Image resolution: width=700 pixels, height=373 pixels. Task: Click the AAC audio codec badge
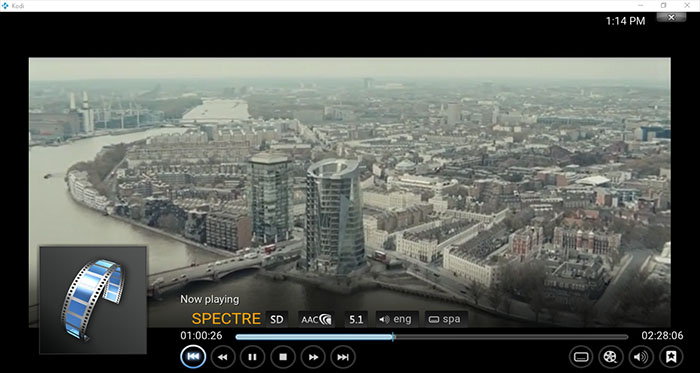pyautogui.click(x=317, y=319)
